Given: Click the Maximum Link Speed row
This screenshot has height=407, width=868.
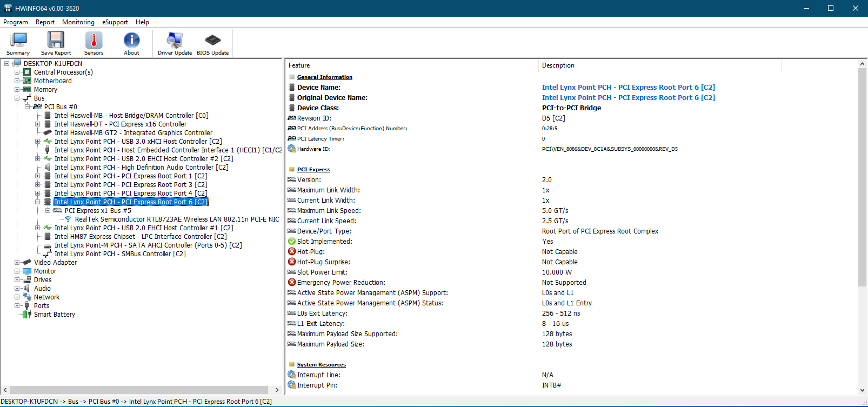Looking at the screenshot, I should [x=571, y=210].
